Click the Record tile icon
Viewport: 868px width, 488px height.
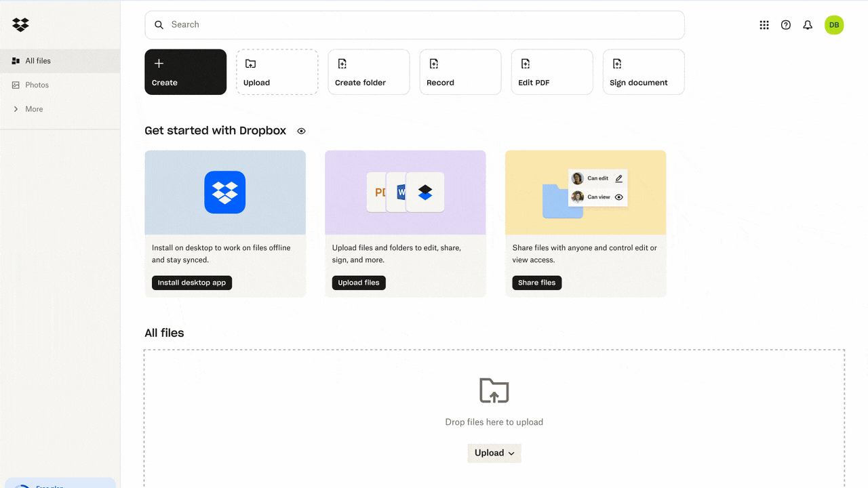click(x=433, y=64)
